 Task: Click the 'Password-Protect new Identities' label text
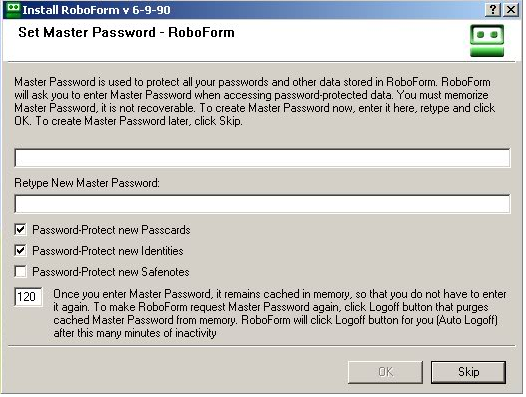108,251
